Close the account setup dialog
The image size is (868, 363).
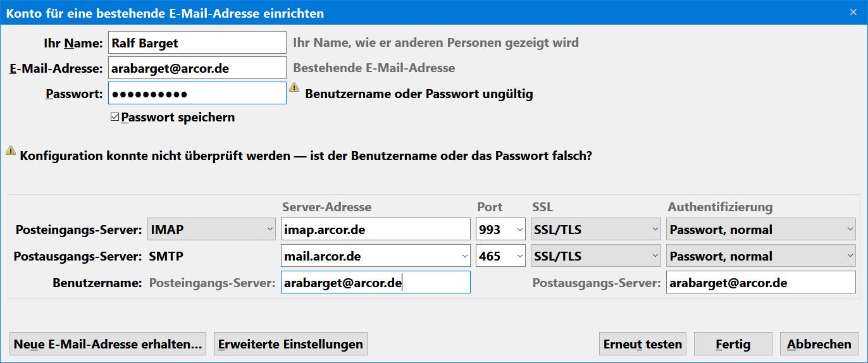(853, 12)
